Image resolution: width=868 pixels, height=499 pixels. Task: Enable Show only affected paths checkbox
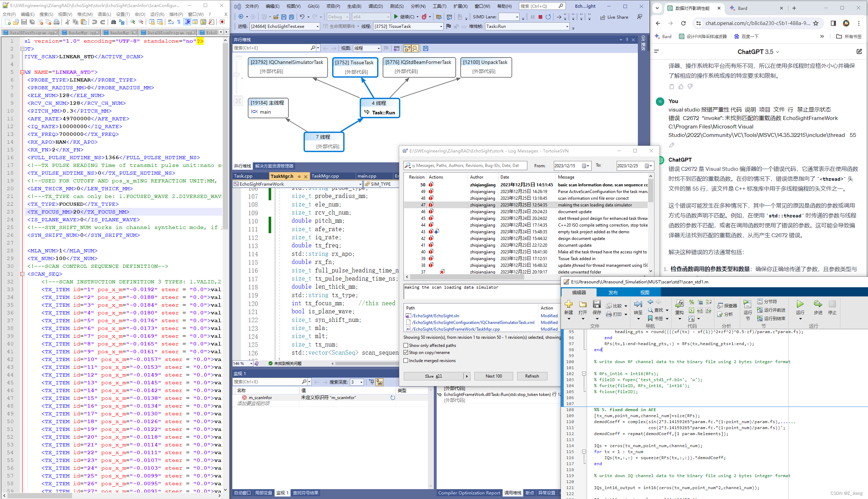click(406, 345)
